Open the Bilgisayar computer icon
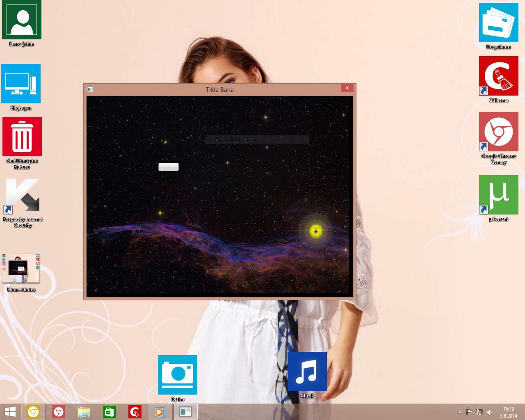The height and width of the screenshot is (420, 525). [21, 84]
